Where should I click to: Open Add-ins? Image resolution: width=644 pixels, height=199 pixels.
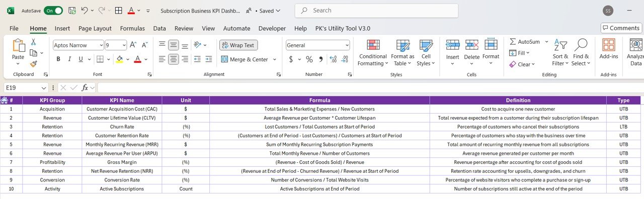click(608, 49)
